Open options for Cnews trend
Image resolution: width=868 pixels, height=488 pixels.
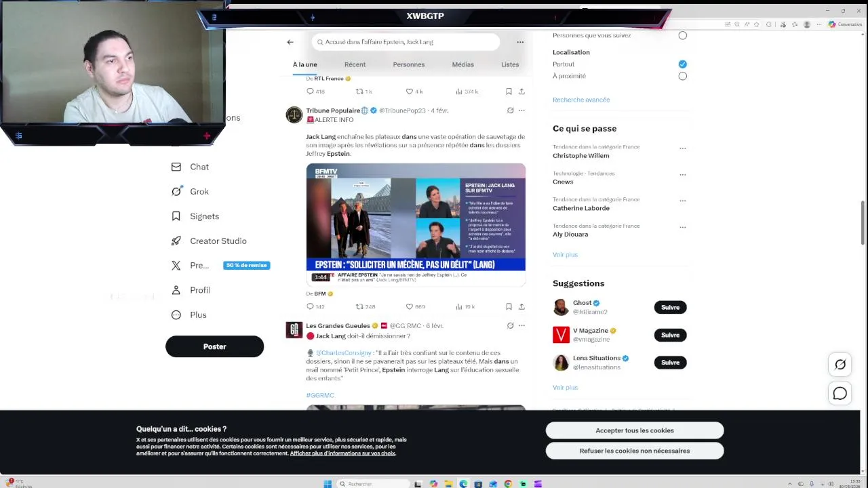coord(683,175)
